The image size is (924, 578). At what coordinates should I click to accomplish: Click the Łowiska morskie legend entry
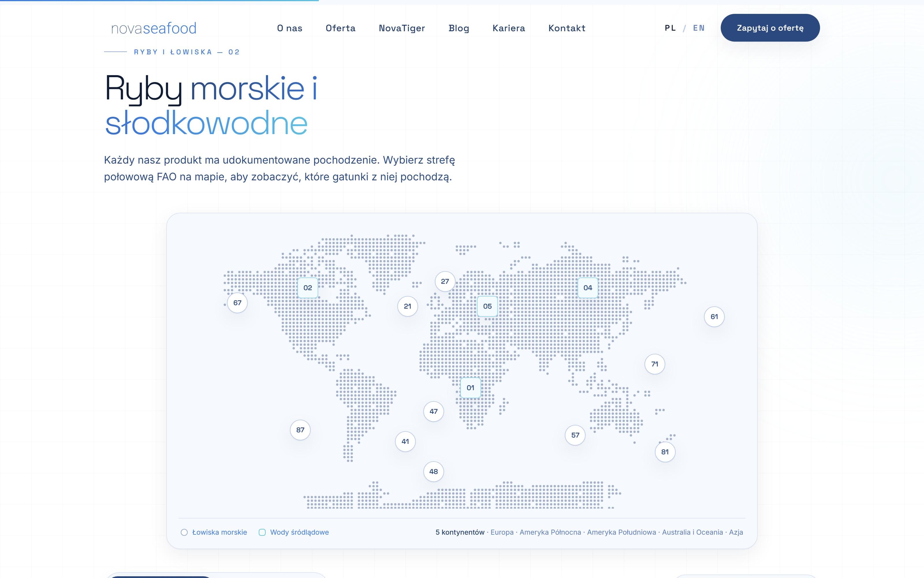(x=214, y=532)
